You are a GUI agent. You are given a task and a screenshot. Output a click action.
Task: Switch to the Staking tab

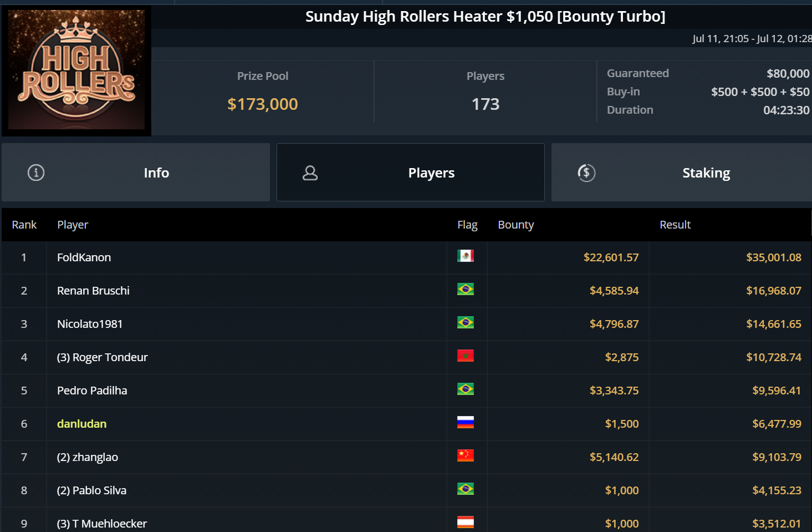pos(682,173)
